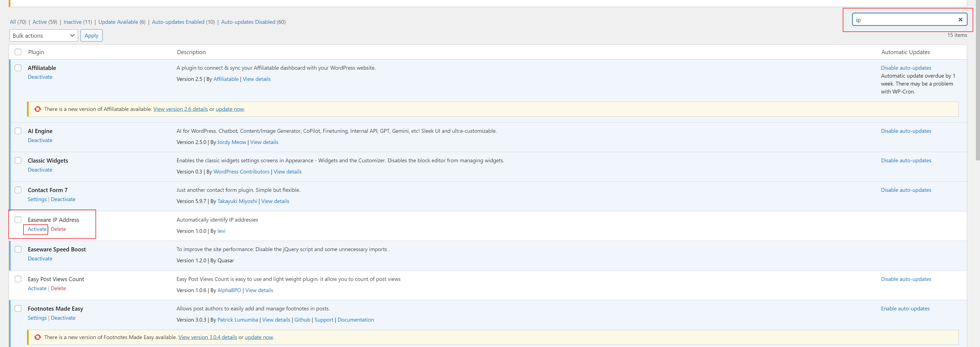View details for Contact Form 7

point(275,201)
